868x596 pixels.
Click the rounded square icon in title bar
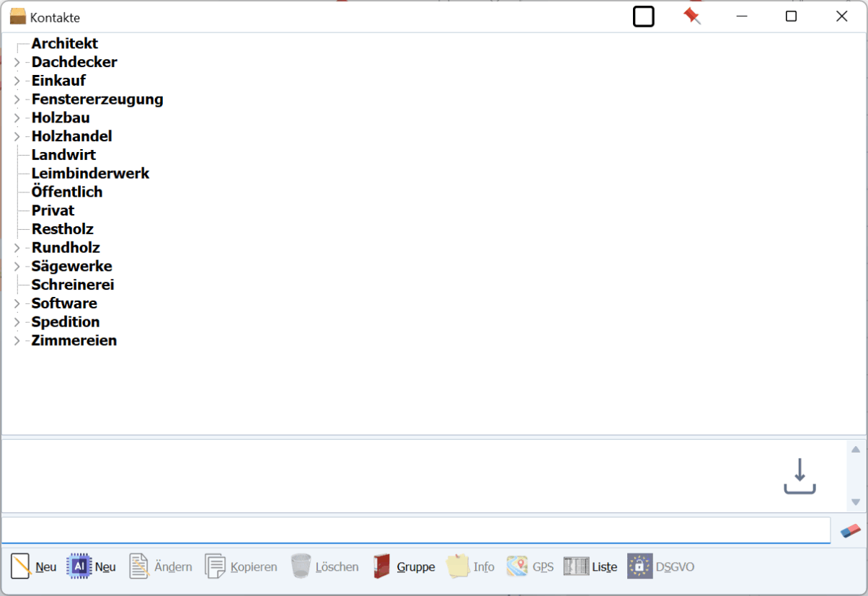click(643, 17)
